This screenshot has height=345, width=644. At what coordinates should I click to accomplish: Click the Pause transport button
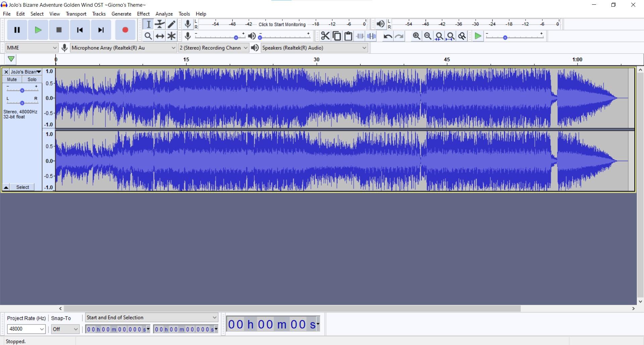pyautogui.click(x=17, y=30)
